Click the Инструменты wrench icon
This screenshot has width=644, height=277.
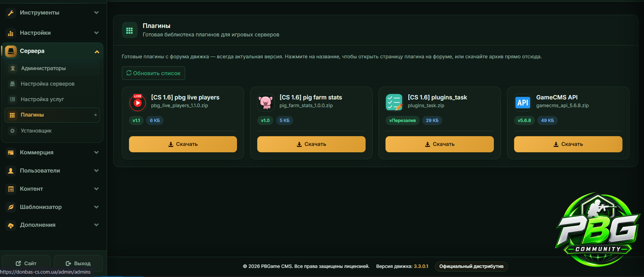pyautogui.click(x=11, y=13)
